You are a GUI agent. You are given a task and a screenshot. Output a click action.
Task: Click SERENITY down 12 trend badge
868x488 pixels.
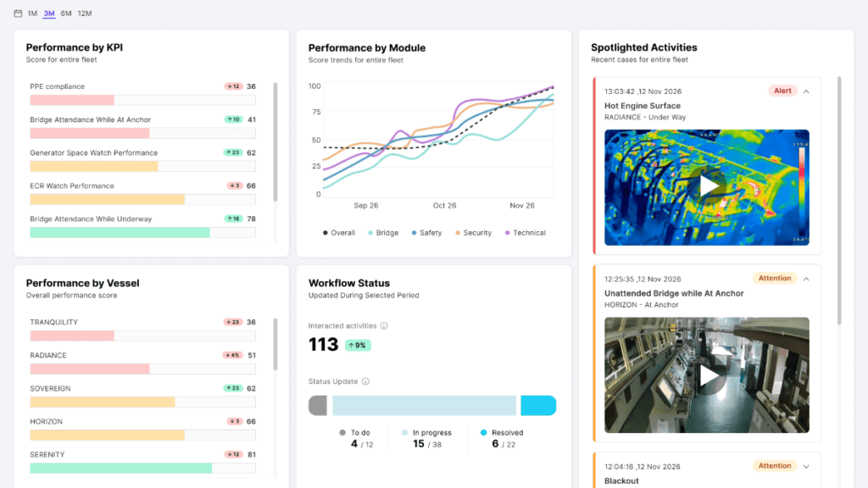tap(234, 455)
